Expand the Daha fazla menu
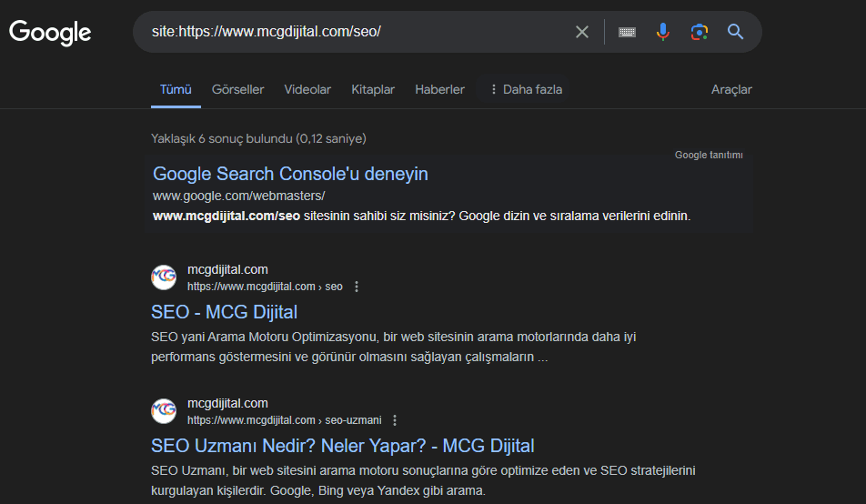Image resolution: width=866 pixels, height=504 pixels. pyautogui.click(x=526, y=89)
